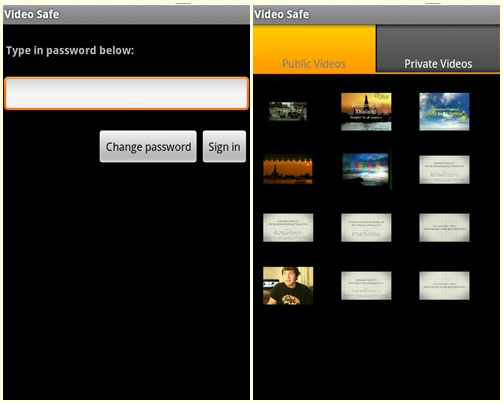This screenshot has width=503, height=403.
Task: Open the man in black shirt video
Action: click(x=288, y=286)
